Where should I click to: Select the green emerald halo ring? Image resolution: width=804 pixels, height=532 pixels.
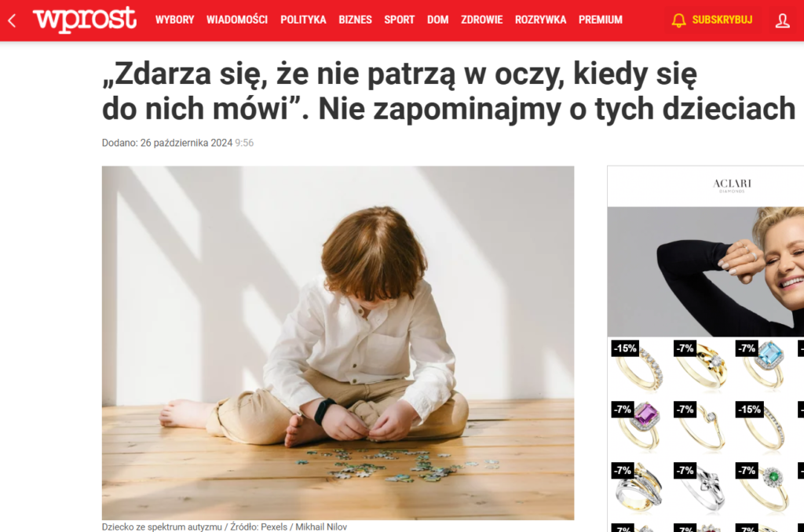click(x=764, y=486)
